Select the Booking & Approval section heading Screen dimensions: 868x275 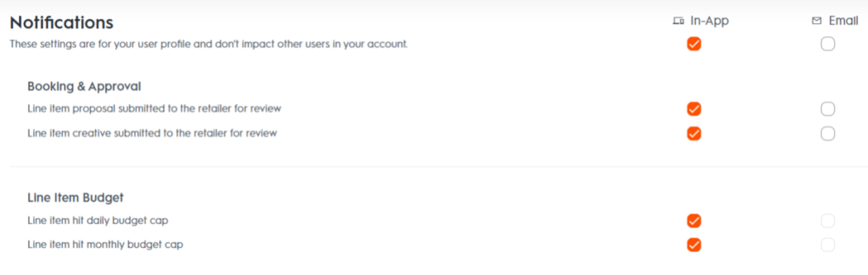tap(84, 86)
